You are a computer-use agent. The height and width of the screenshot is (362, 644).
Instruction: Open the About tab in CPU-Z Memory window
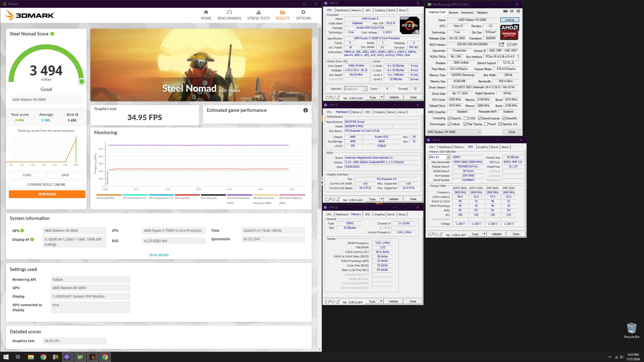tap(402, 214)
